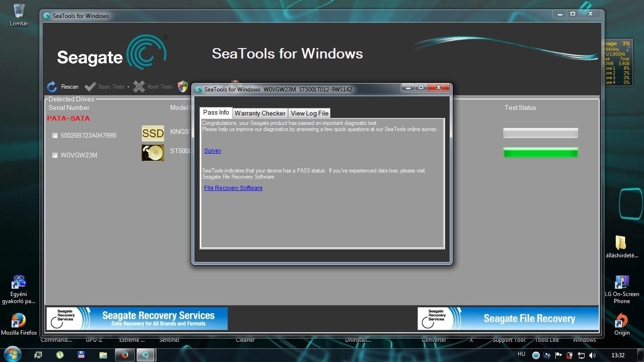Screen dimensions: 644x362
Task: Select the Mozilla Firefox desktop shortcut
Action: (18, 324)
